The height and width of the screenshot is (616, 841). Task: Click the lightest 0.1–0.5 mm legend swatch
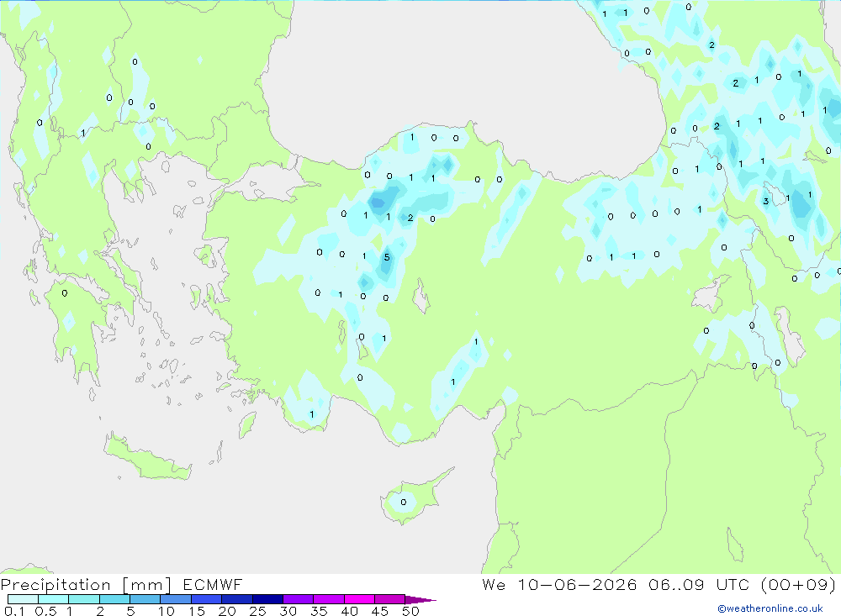[23, 599]
